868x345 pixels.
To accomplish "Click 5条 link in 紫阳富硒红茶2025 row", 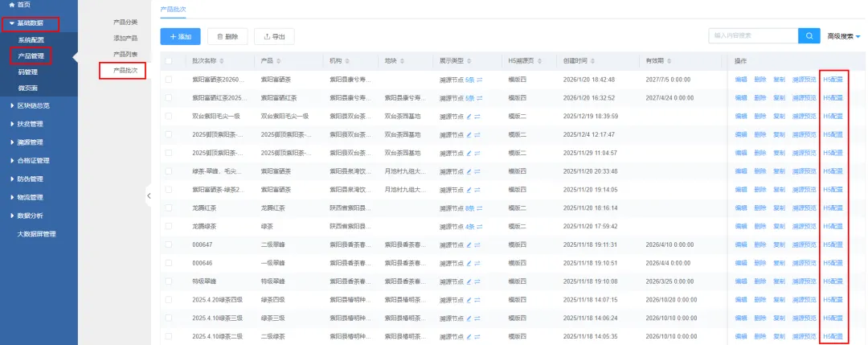I will 470,98.
